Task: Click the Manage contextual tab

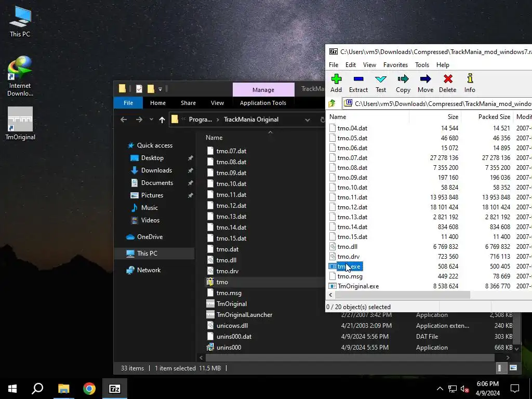Action: click(x=263, y=89)
